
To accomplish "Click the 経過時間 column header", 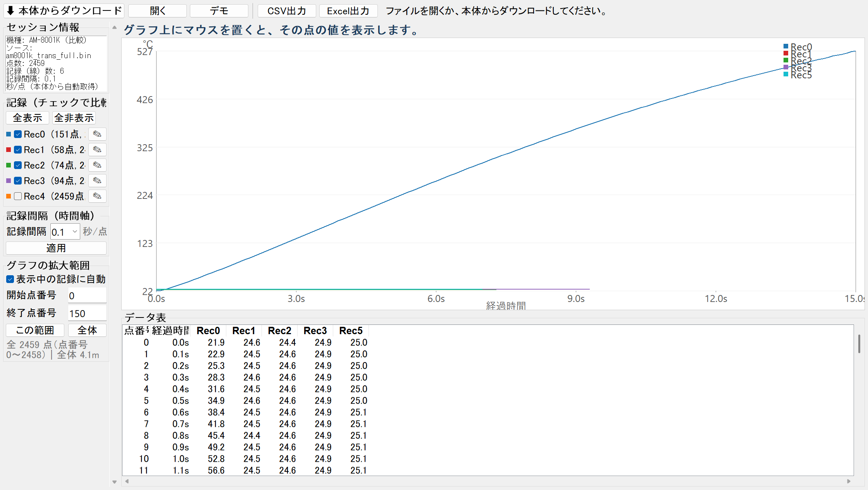I will point(170,331).
